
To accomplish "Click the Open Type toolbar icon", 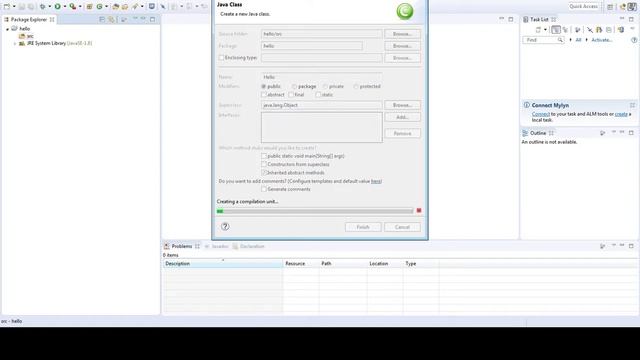I will (x=116, y=7).
